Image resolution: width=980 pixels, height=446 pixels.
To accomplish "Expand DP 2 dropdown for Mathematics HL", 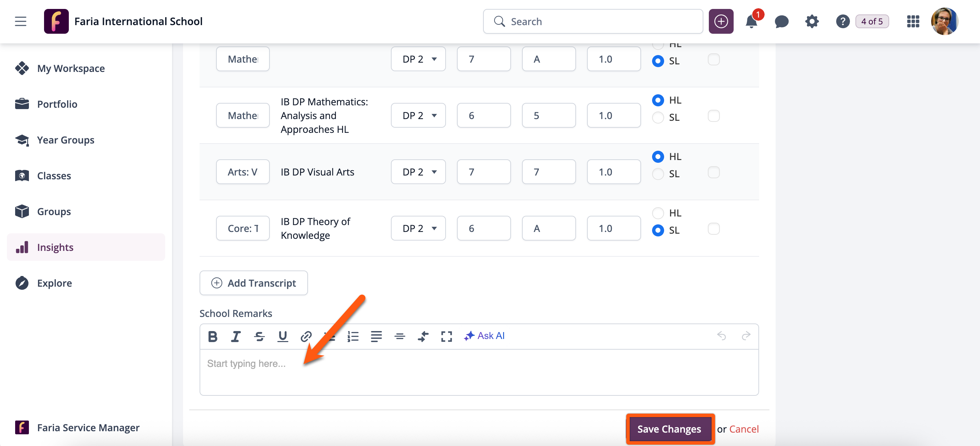I will 418,116.
